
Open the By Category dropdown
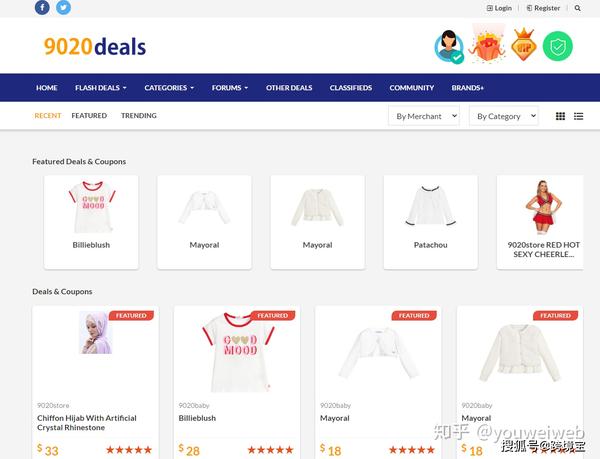(x=504, y=116)
